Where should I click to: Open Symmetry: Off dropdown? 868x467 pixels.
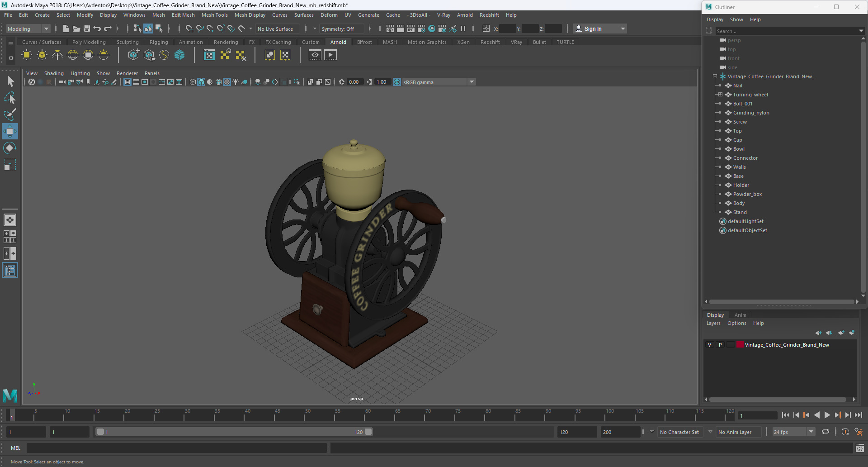pos(342,29)
